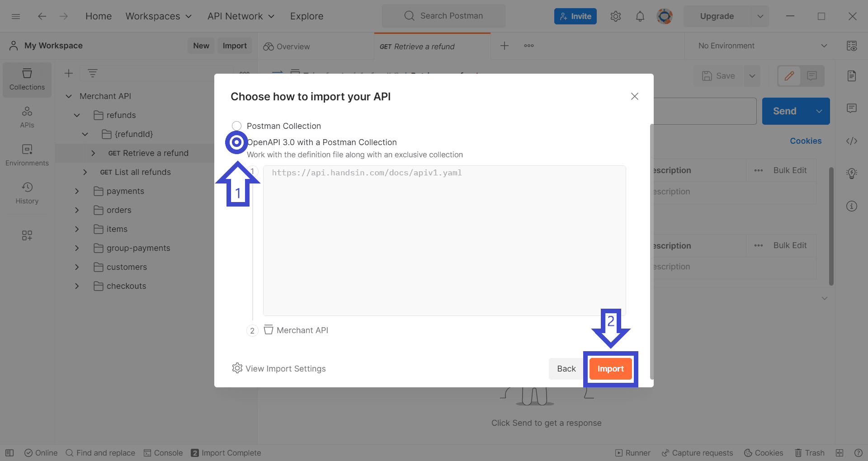Click Capture requests in status bar
This screenshot has height=461, width=868.
tap(698, 453)
